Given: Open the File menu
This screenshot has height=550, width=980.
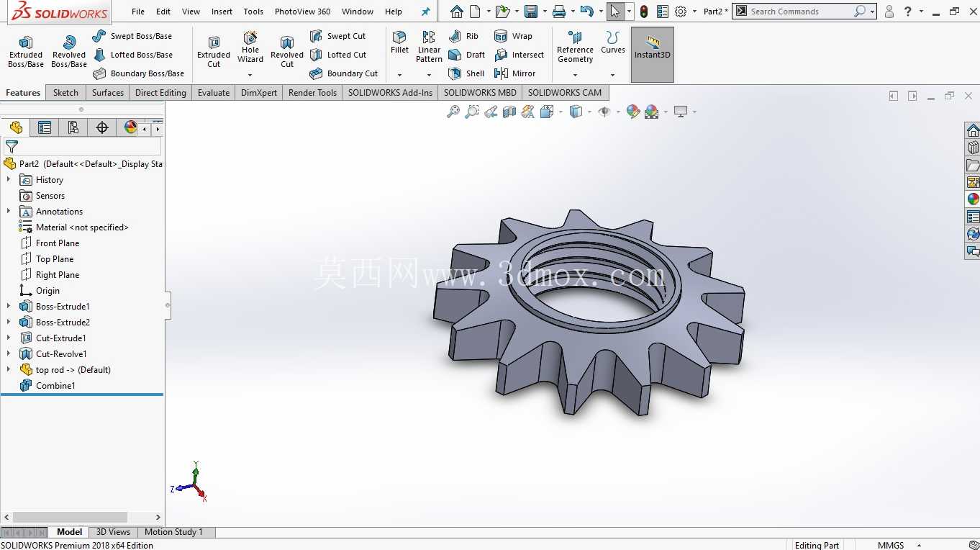Looking at the screenshot, I should coord(138,12).
